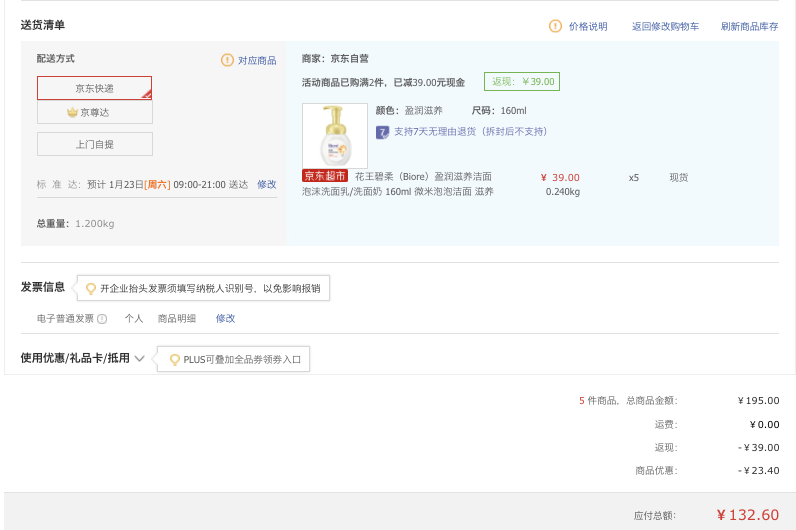
Task: Modify invoice info via 修改 link
Action: pos(225,318)
